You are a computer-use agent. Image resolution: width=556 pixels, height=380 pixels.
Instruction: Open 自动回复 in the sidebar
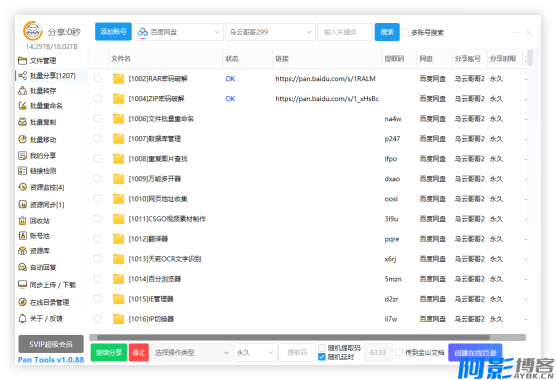point(37,267)
